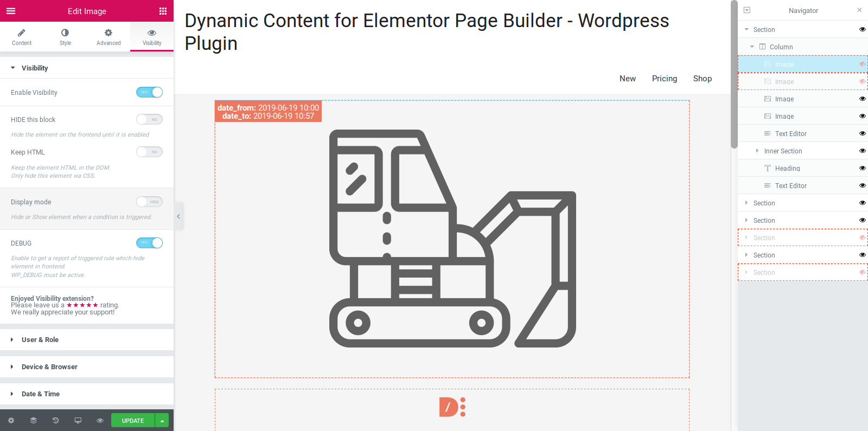Screen dimensions: 868x431
Task: Open the save options arrow next to UPDATE
Action: point(162,420)
